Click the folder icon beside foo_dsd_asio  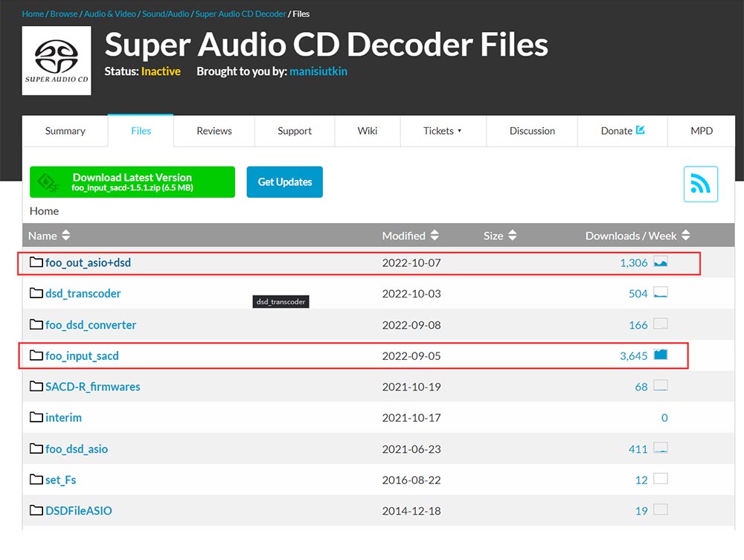pos(36,448)
